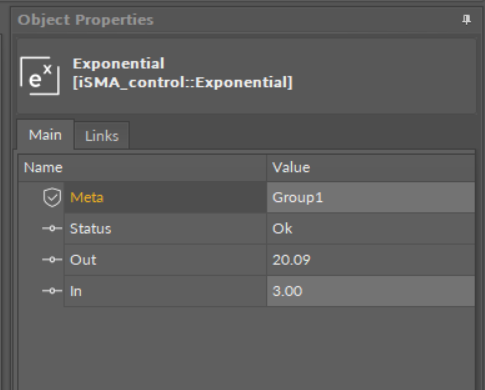Screen dimensions: 485x390
Task: Click the slot connector icon beside In
Action: (x=52, y=291)
